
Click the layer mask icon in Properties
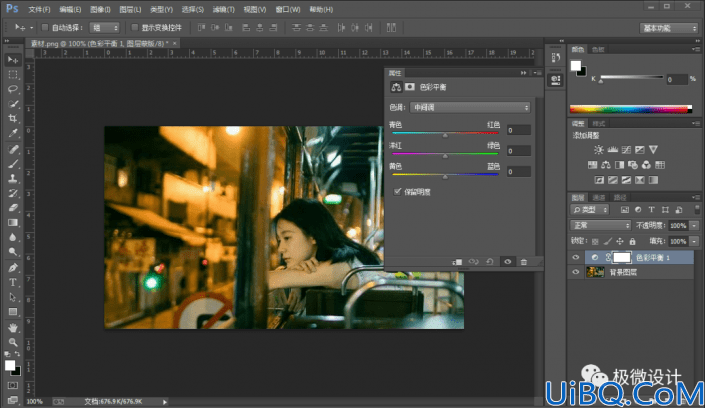point(410,87)
